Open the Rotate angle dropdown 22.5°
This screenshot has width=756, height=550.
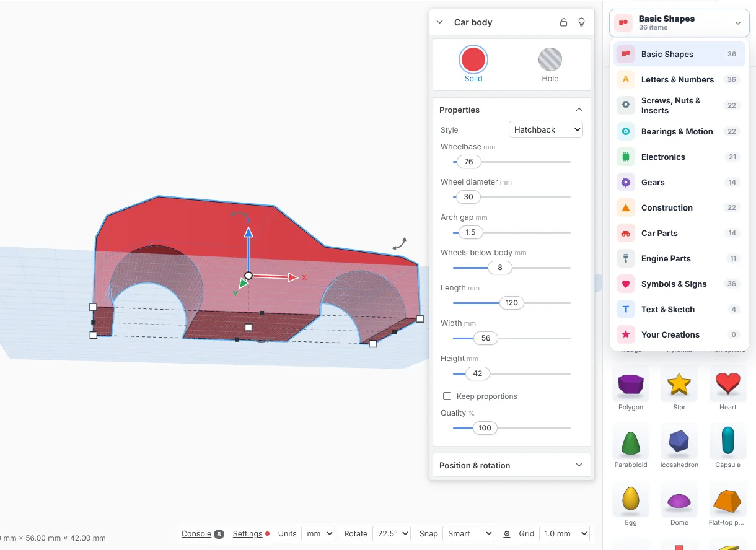click(391, 533)
